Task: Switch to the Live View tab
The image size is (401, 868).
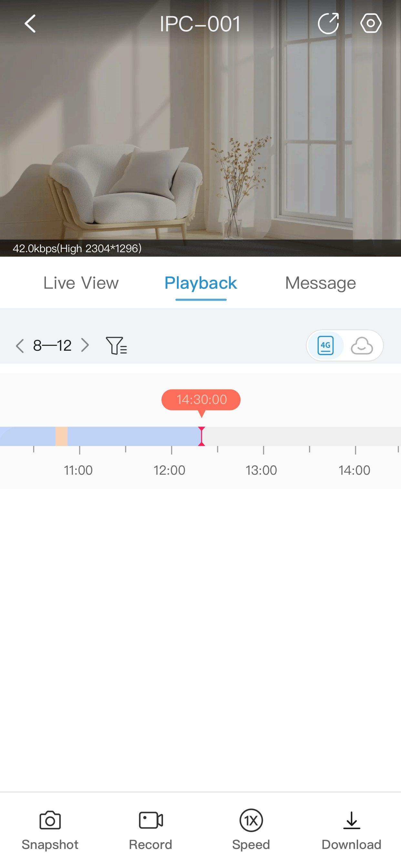Action: tap(81, 283)
